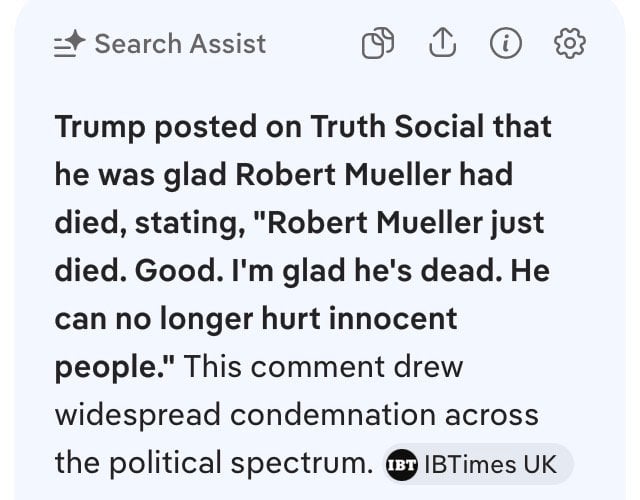This screenshot has height=500, width=640.
Task: Click the IBT logo badge
Action: pos(400,464)
